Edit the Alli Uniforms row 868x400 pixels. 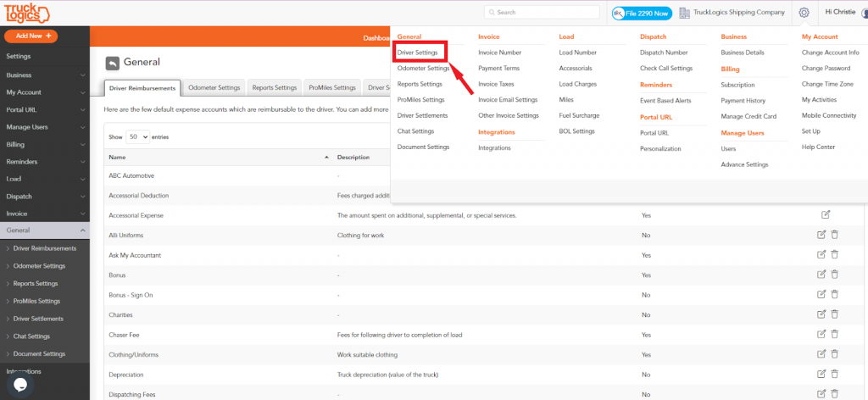(821, 235)
